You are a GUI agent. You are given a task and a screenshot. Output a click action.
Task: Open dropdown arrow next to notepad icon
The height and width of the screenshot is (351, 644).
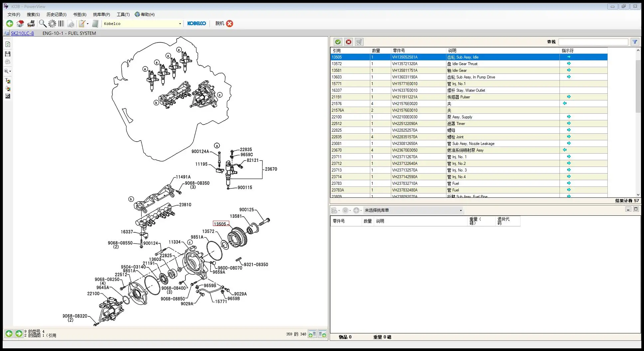tap(87, 24)
